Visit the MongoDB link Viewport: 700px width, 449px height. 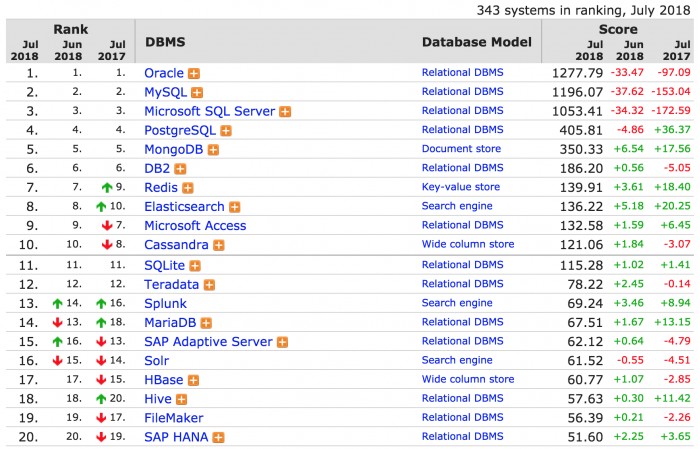[174, 150]
